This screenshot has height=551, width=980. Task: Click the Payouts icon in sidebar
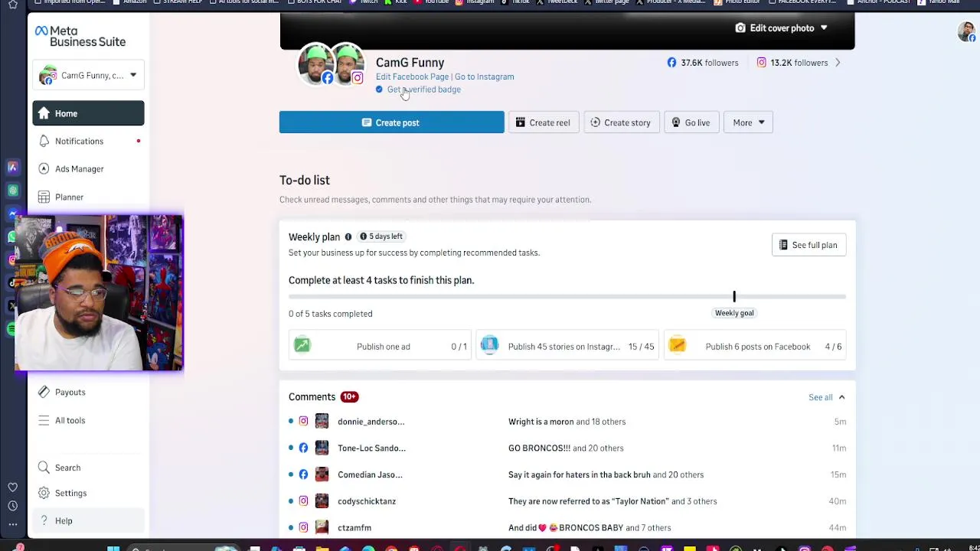(44, 392)
